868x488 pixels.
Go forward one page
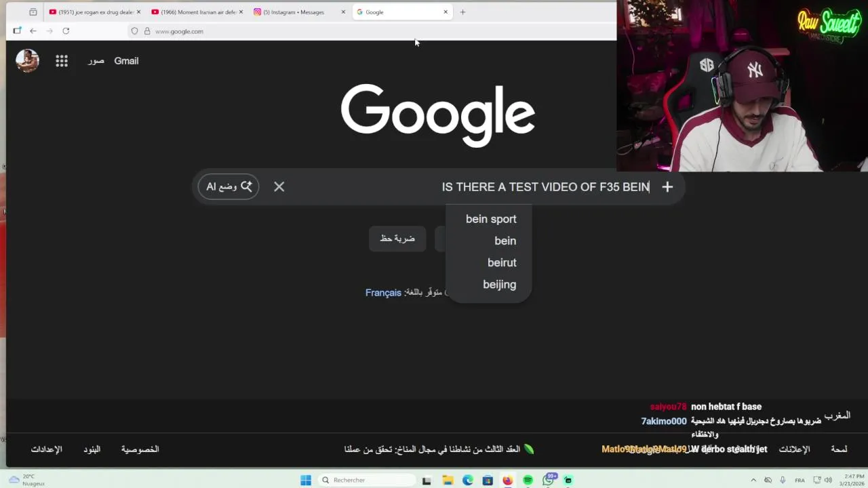coord(50,30)
